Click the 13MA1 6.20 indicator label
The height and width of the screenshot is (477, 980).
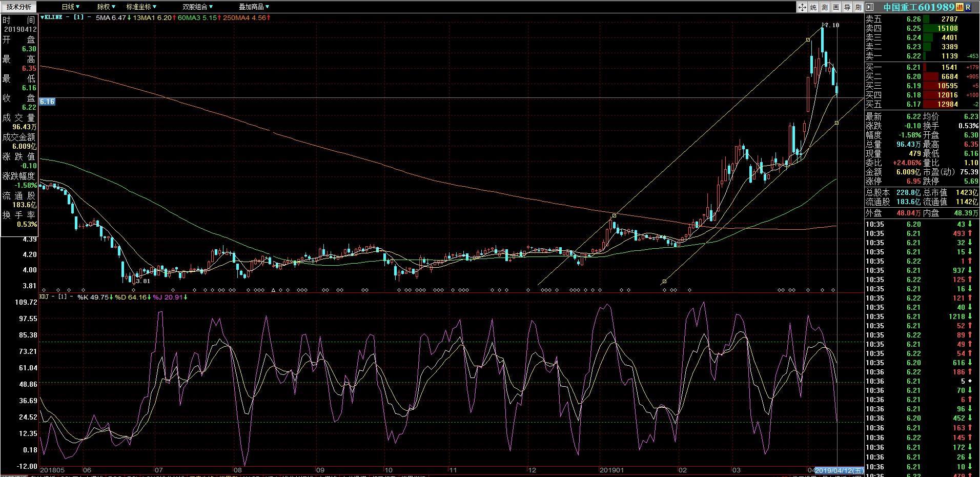(154, 17)
